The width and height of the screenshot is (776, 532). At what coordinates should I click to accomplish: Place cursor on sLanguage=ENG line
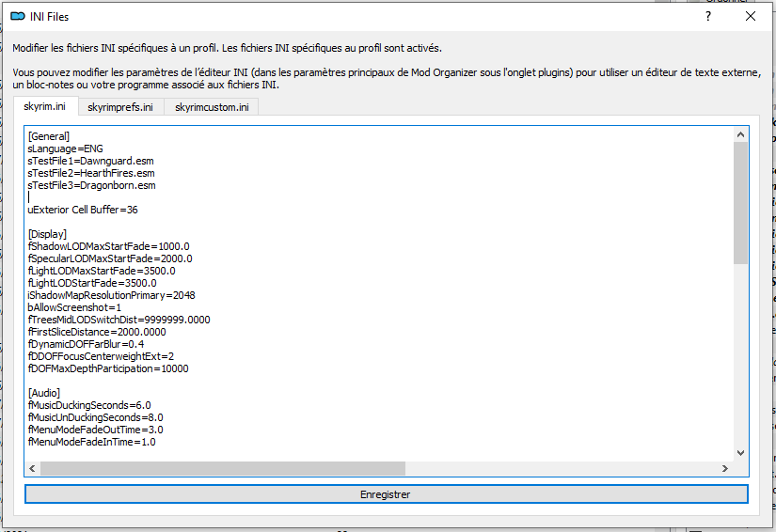(65, 149)
